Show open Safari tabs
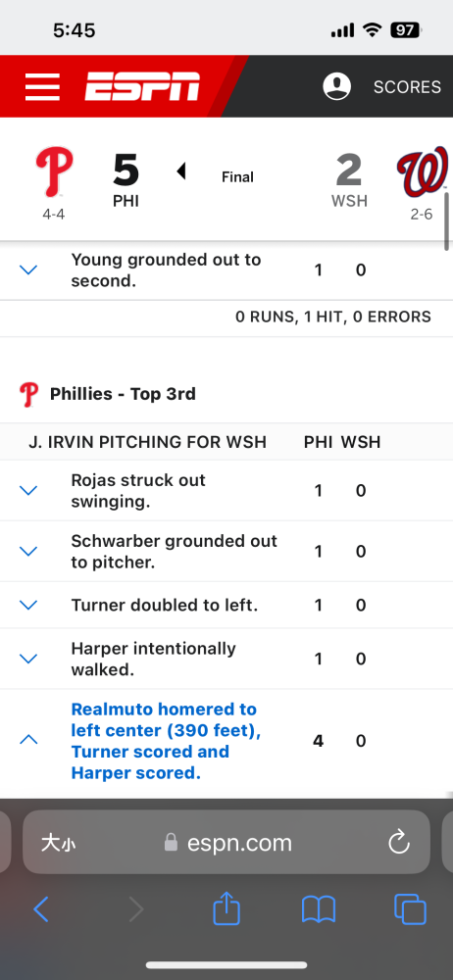This screenshot has height=980, width=453. 411,909
